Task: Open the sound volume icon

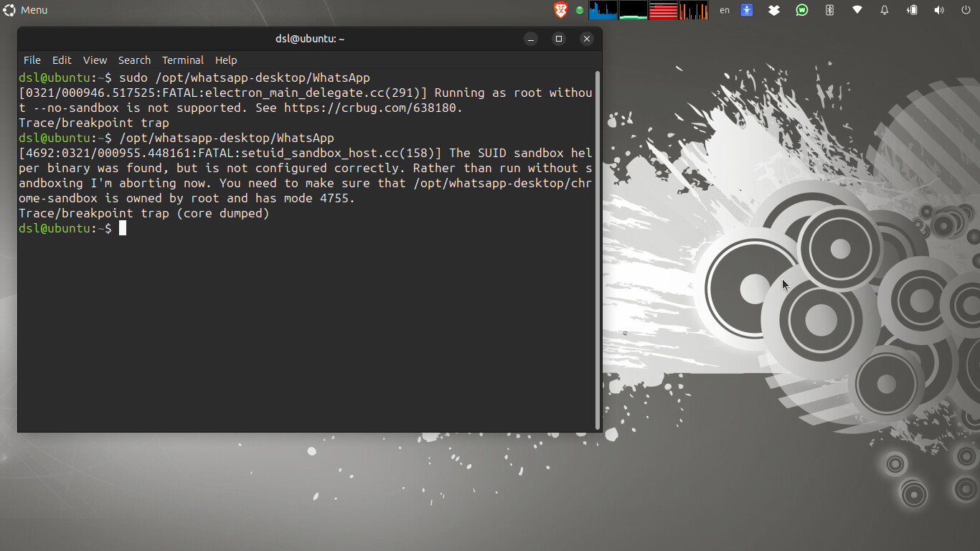Action: 939,10
